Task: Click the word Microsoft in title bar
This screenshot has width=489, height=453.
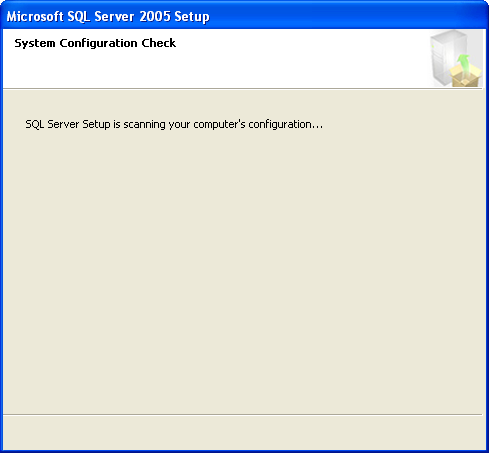Action: pos(35,16)
